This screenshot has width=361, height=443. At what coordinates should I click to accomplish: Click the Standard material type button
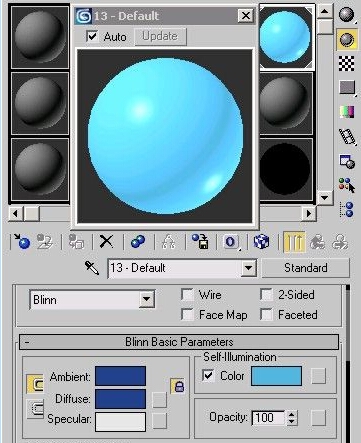[306, 268]
